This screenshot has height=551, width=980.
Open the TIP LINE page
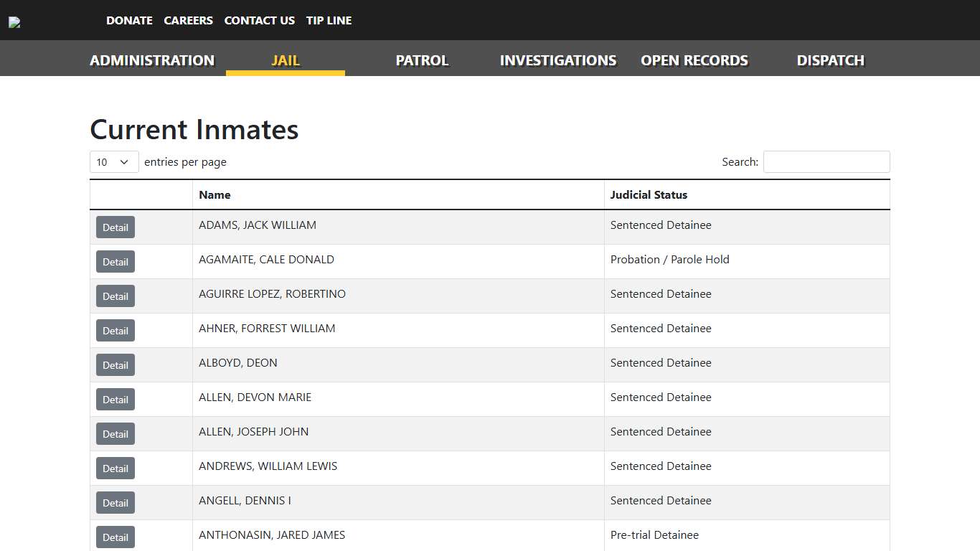[x=329, y=20]
